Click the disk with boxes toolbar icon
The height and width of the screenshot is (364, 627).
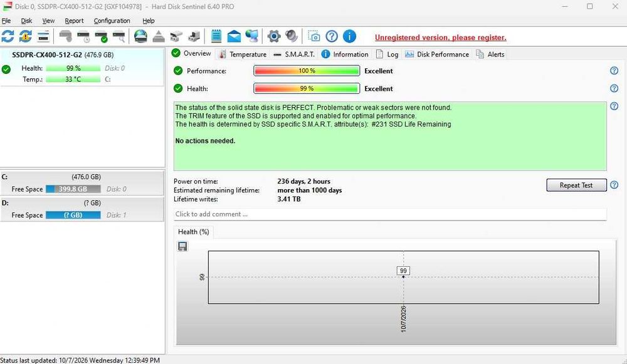176,37
